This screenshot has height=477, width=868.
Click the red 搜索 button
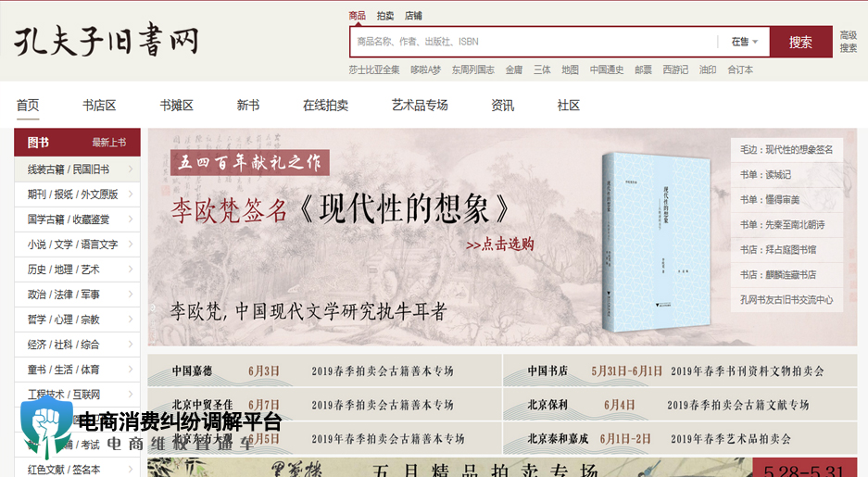coord(800,42)
